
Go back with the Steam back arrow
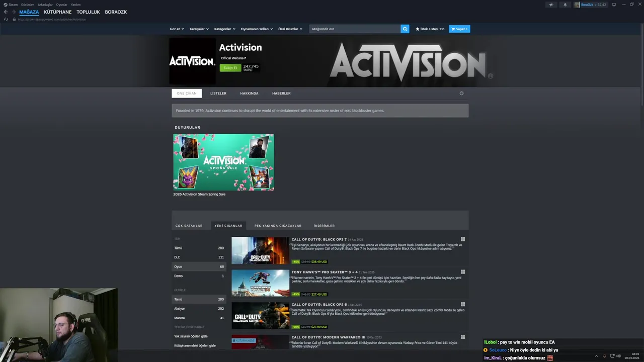tap(6, 12)
